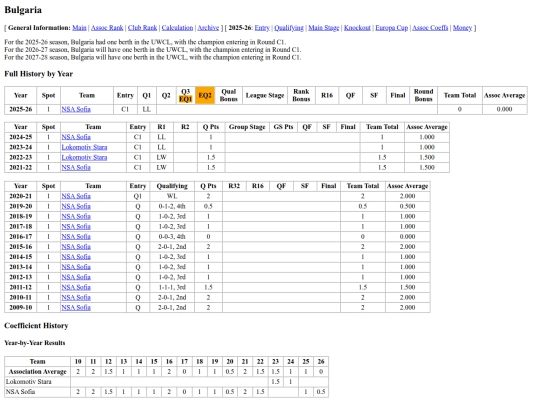Screen dimensions: 540x405
Task: Open NSA Sofia link in 2021-22 row
Action: pyautogui.click(x=76, y=168)
